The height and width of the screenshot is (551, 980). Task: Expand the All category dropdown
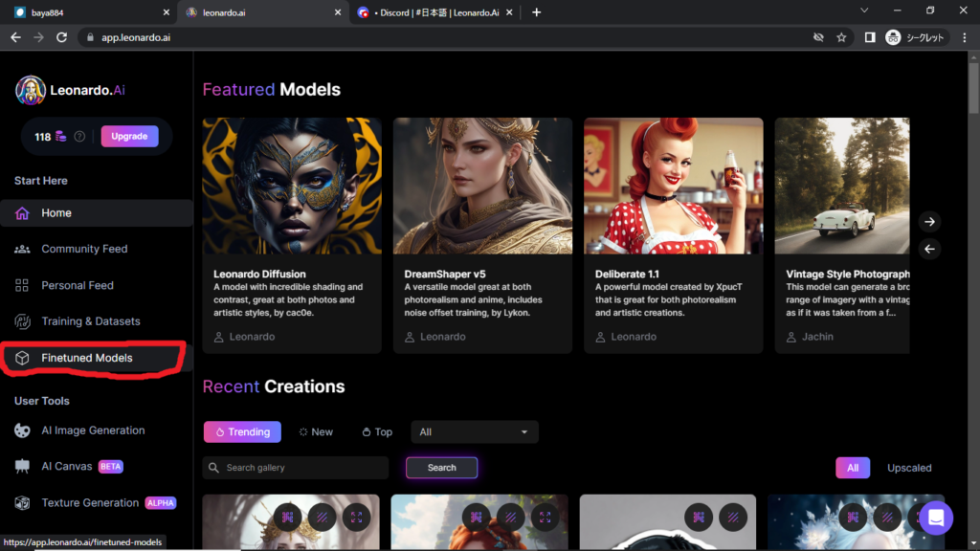click(474, 432)
